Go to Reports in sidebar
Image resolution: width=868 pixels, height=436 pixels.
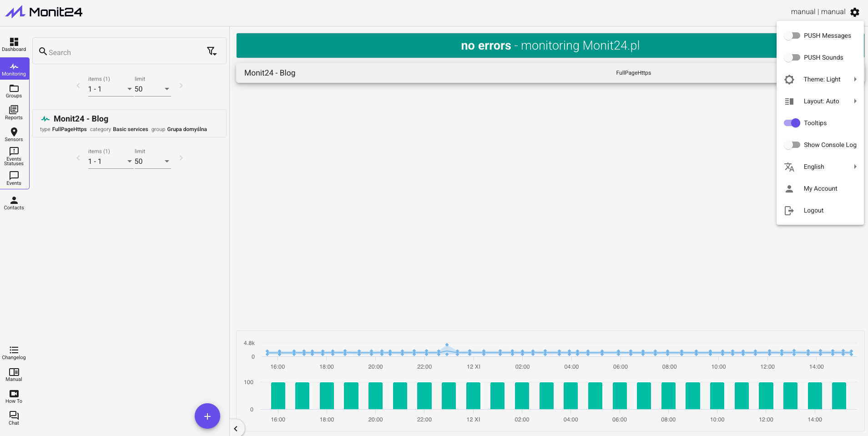pyautogui.click(x=14, y=112)
